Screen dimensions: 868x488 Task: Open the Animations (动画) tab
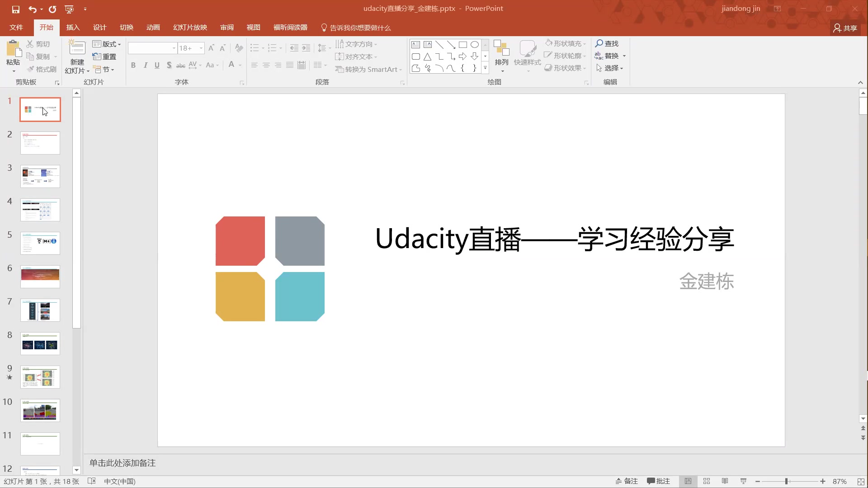point(153,28)
